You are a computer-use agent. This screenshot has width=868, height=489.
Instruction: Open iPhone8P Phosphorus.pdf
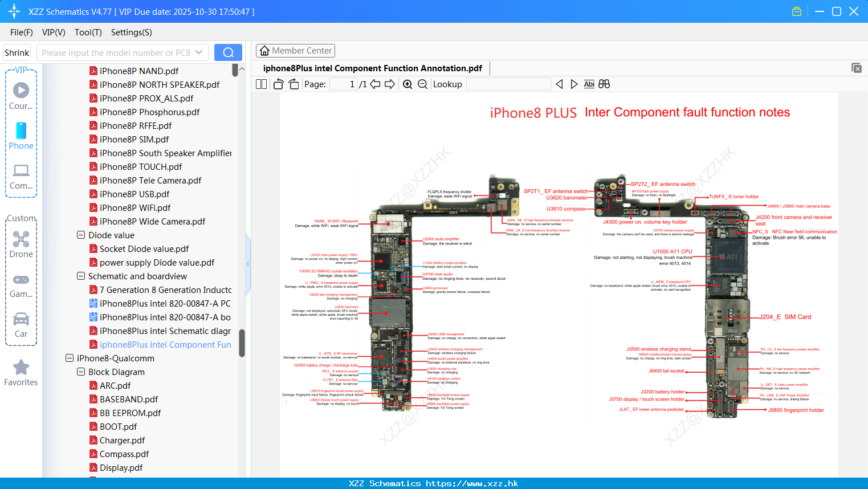pyautogui.click(x=149, y=112)
